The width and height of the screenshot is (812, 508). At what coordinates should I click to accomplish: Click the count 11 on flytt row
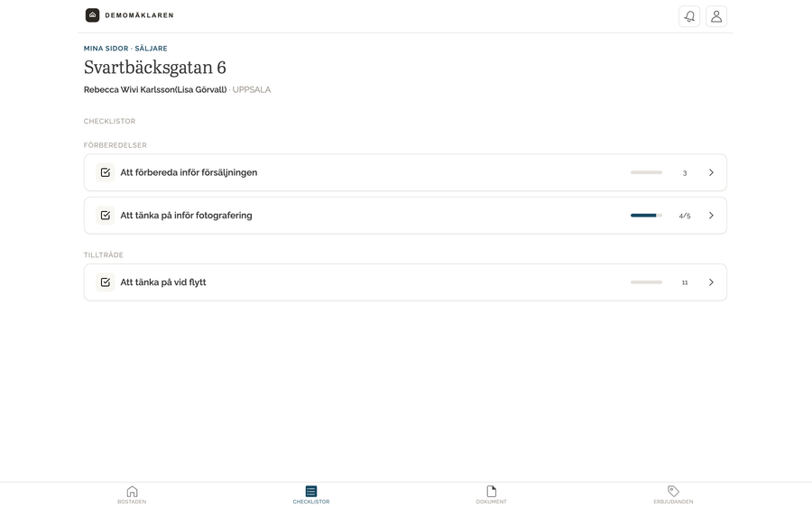(685, 282)
